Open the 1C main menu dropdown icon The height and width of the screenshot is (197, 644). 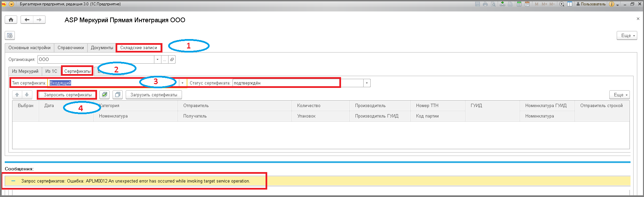click(x=11, y=4)
